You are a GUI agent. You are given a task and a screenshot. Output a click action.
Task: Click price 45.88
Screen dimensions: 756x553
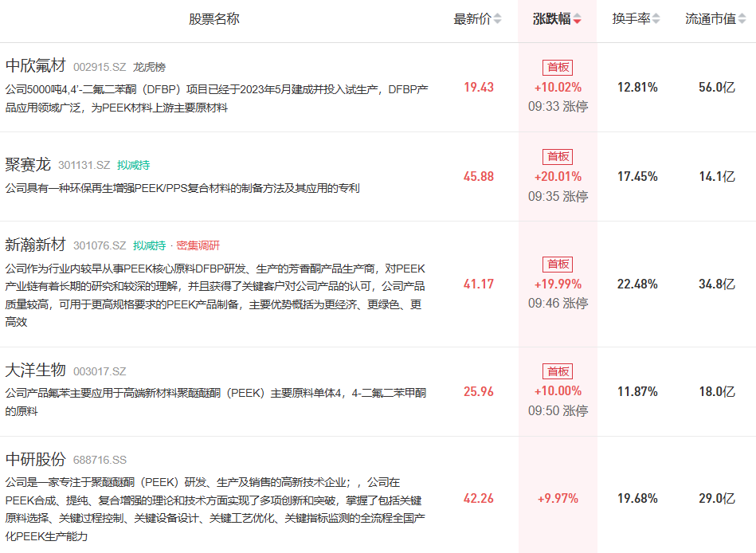click(479, 176)
